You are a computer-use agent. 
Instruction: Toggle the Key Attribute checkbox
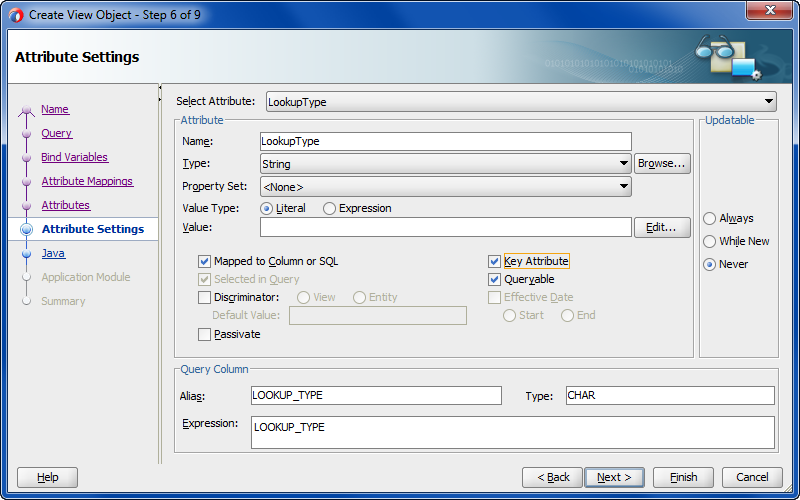point(494,262)
